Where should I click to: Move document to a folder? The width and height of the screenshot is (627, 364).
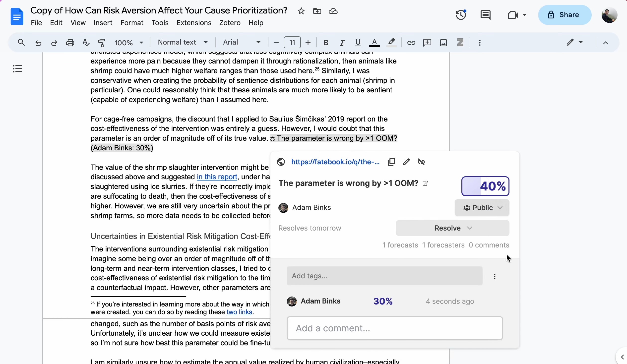pyautogui.click(x=317, y=11)
